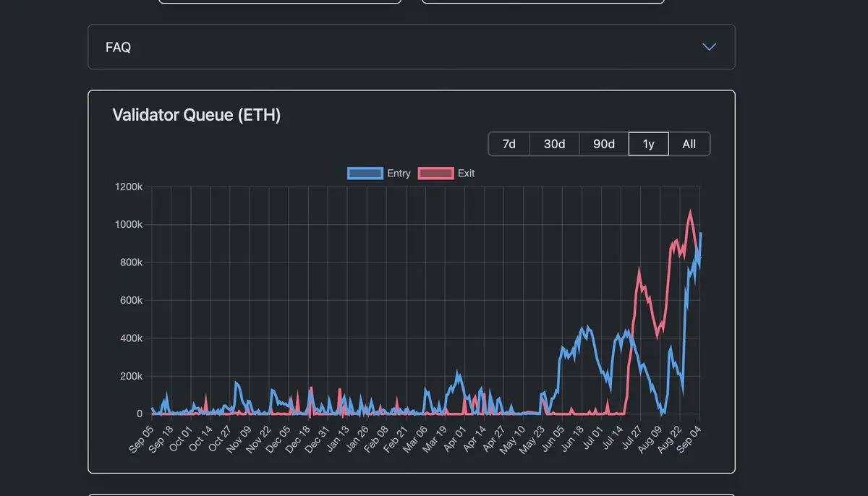Click the Entry legend label
The width and height of the screenshot is (868, 496).
(399, 174)
